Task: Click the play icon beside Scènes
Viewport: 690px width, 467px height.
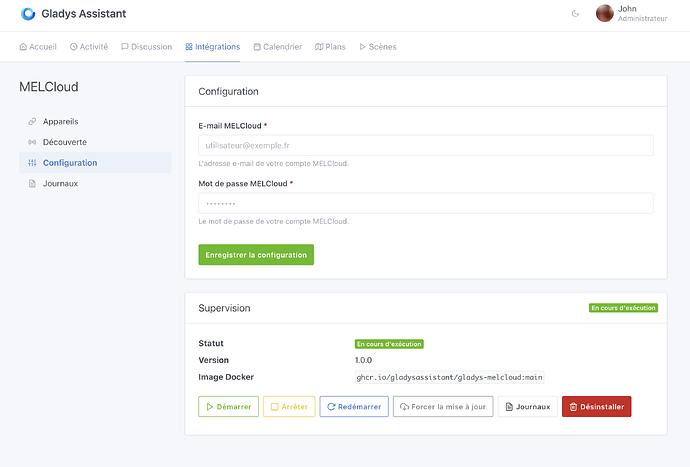Action: pyautogui.click(x=363, y=47)
